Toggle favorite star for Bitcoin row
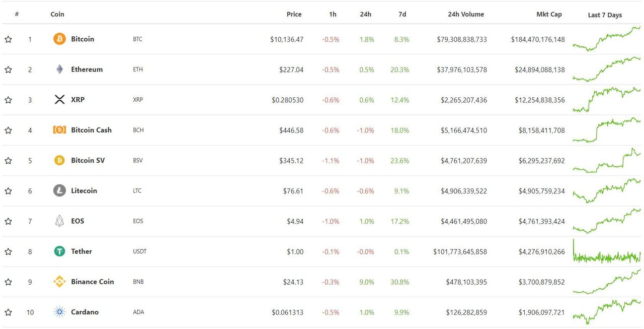Screen dimensions: 644x329 click(x=8, y=39)
